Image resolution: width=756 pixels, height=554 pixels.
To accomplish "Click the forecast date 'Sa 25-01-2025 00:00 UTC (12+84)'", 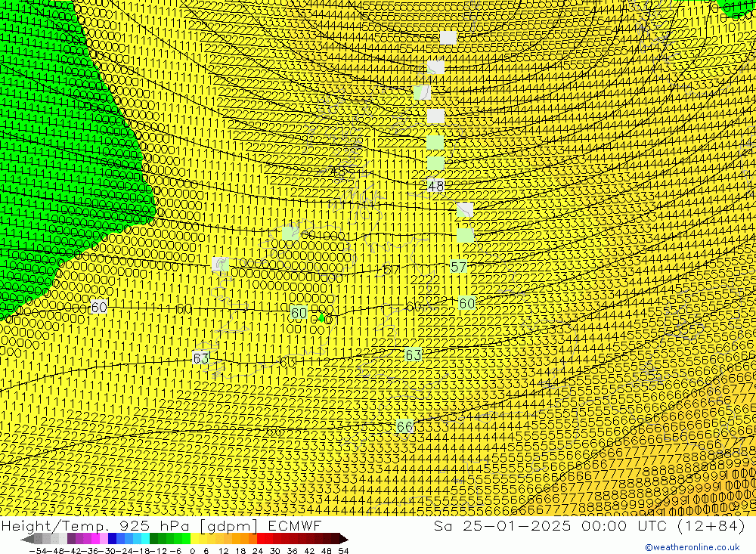I will 589,526.
